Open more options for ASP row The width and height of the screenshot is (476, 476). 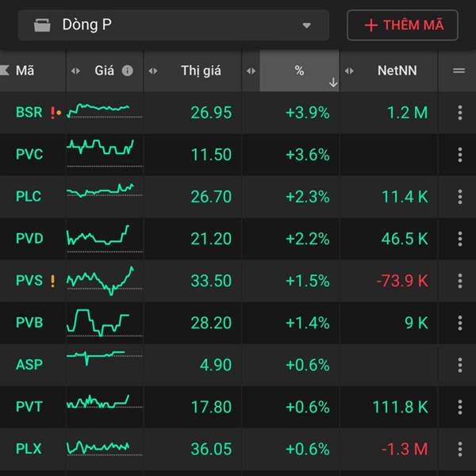[460, 365]
